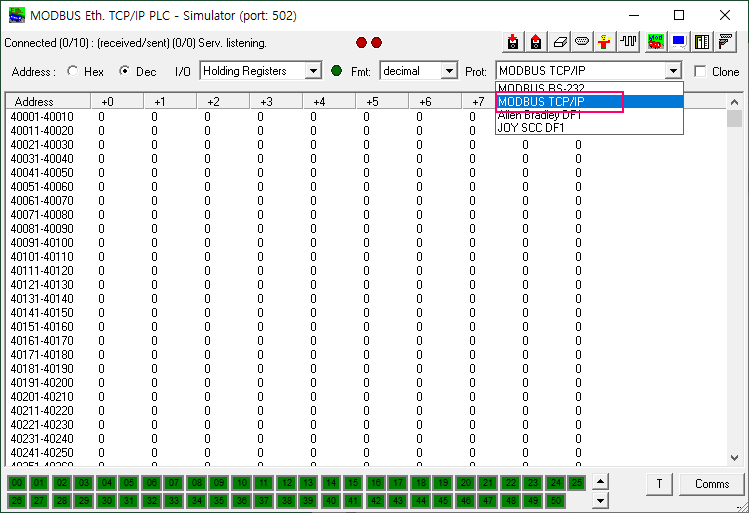The height and width of the screenshot is (513, 749).
Task: Click the connection status text line
Action: (135, 43)
